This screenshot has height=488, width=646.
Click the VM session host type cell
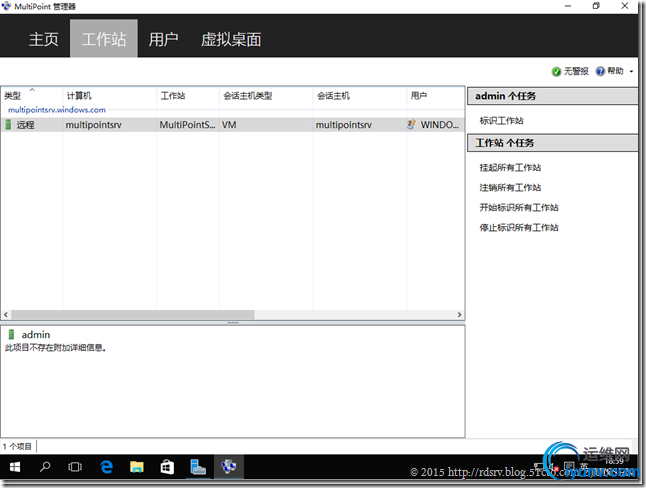[x=229, y=125]
